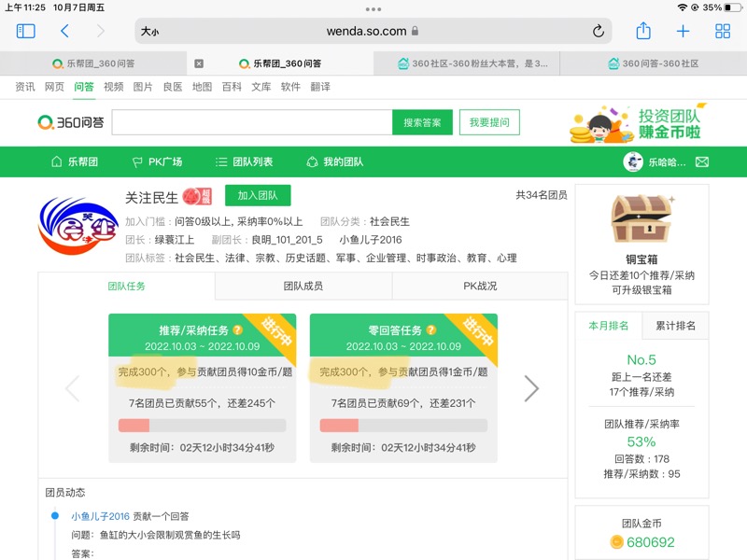Viewport: 747px width, 560px height.
Task: Switch to the first 乐帮团_360问答 tab
Action: [93, 63]
